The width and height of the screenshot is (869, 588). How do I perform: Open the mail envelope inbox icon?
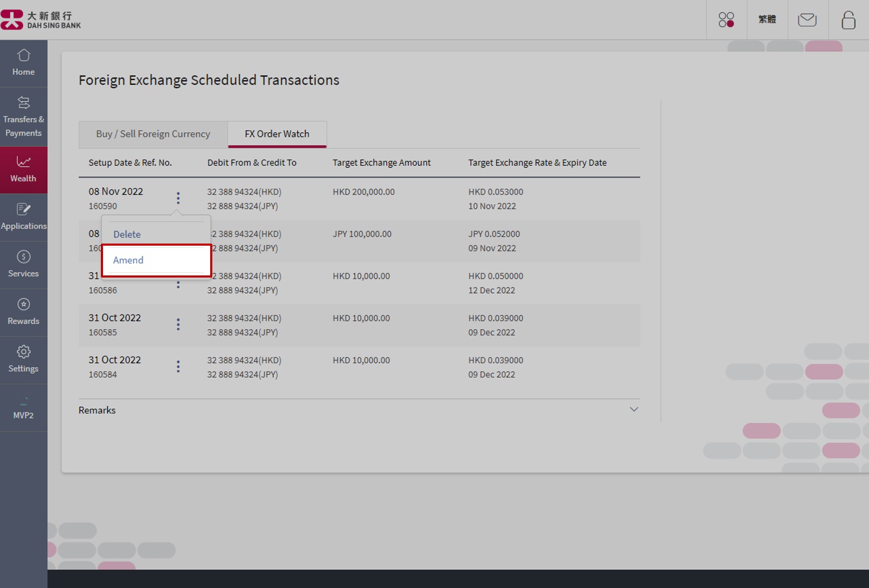(x=807, y=20)
